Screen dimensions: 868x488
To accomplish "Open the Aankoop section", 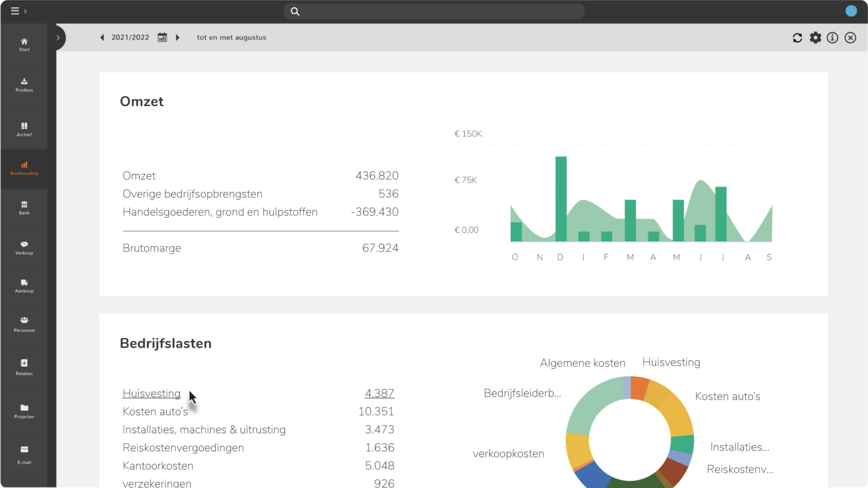I will point(24,285).
